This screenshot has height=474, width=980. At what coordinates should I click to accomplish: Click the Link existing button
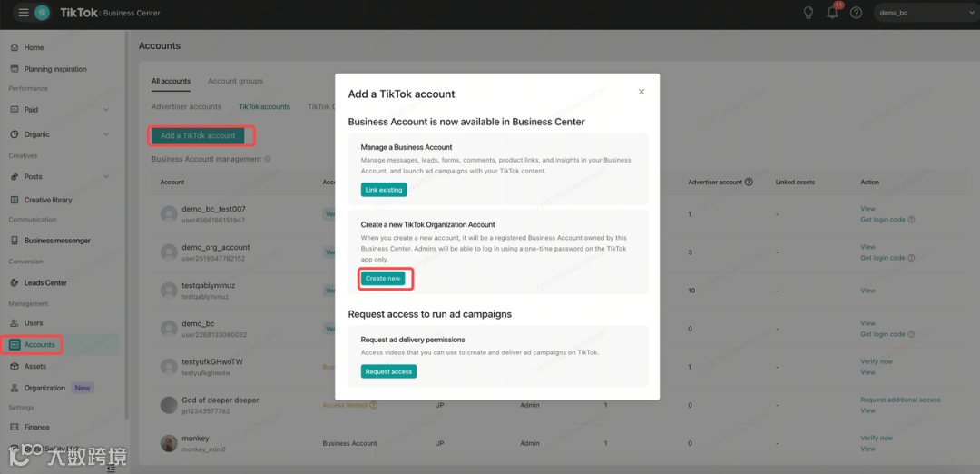(x=384, y=190)
